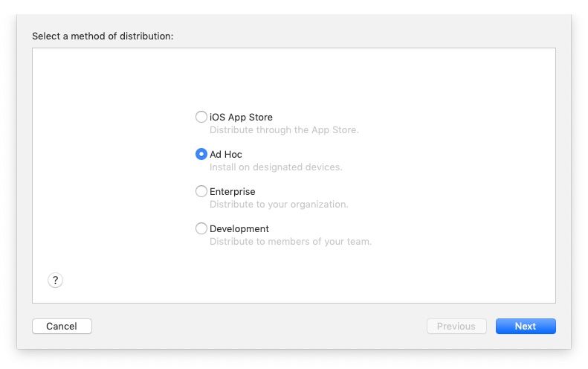Select the iOS App Store radio button
588x369 pixels.
201,117
